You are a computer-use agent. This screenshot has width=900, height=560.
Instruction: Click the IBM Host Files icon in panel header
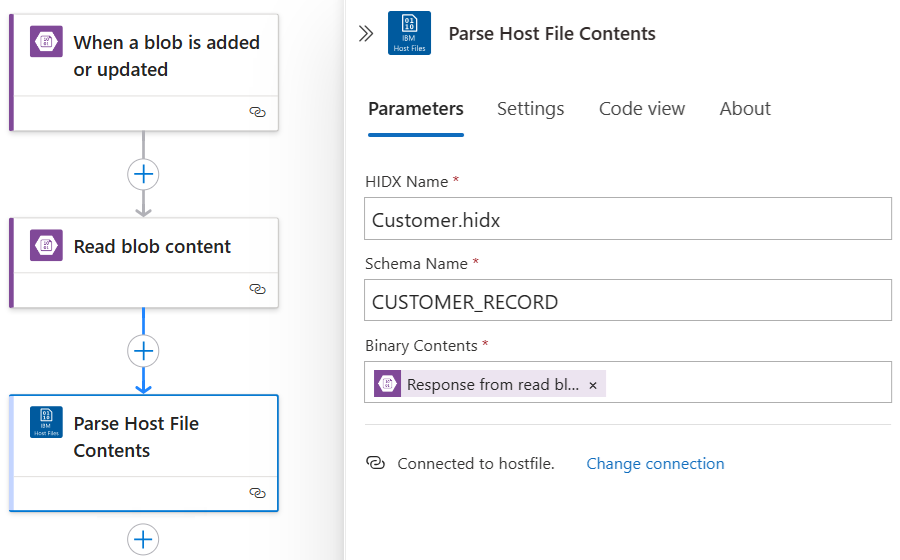tap(409, 33)
